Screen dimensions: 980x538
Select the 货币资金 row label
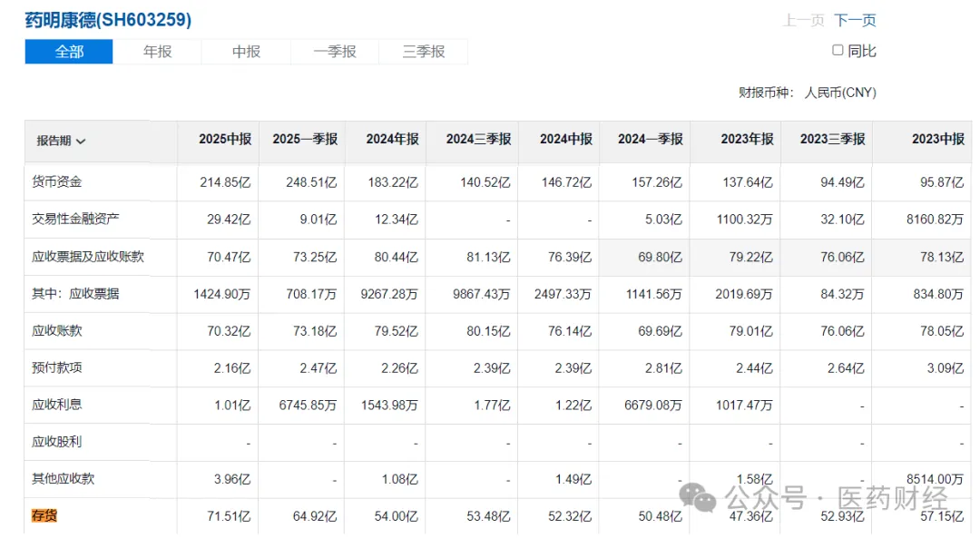(x=56, y=182)
